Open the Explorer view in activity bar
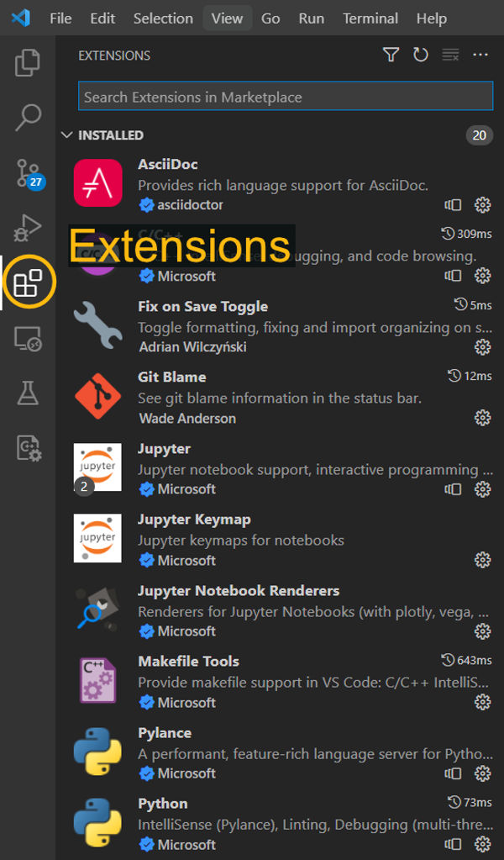The width and height of the screenshot is (504, 860). click(x=28, y=62)
